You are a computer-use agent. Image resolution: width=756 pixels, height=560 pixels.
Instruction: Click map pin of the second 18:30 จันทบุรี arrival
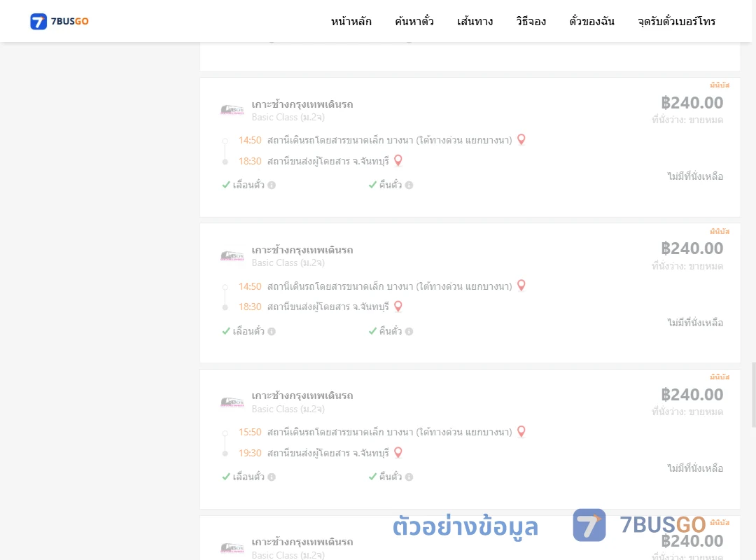click(x=398, y=307)
